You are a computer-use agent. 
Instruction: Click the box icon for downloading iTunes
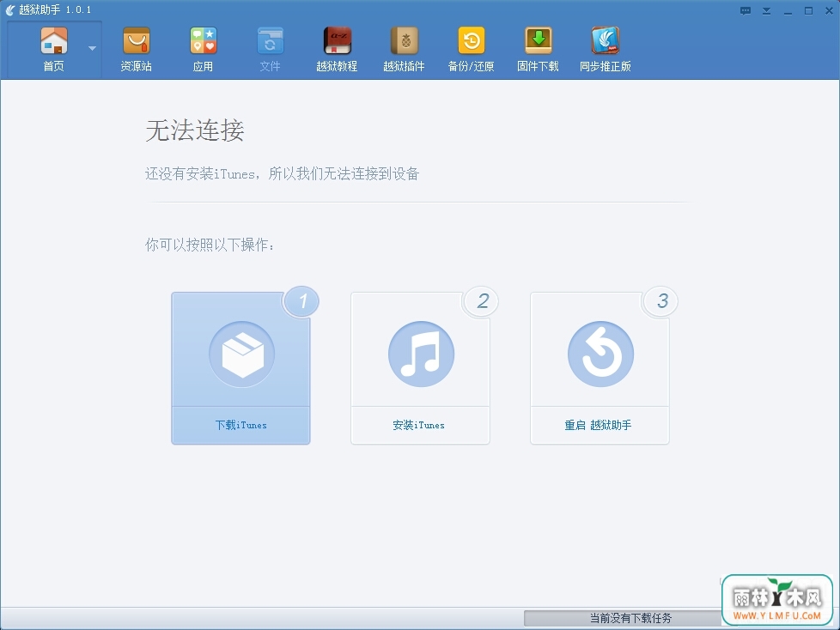point(241,354)
